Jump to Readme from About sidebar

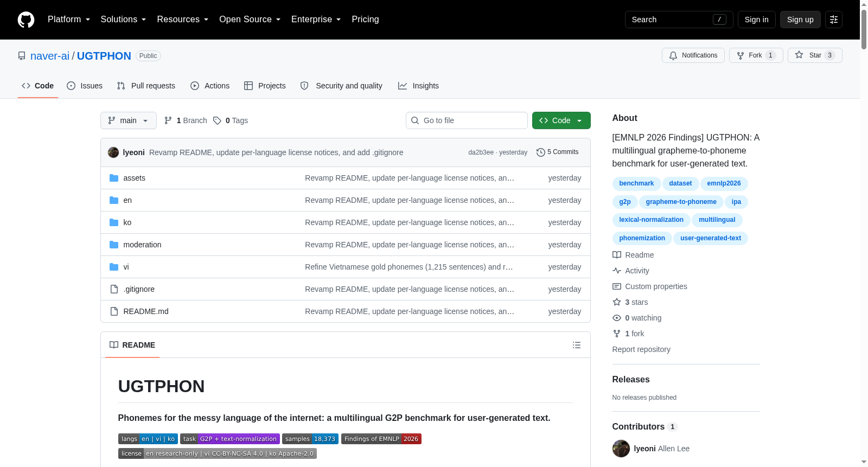[633, 255]
